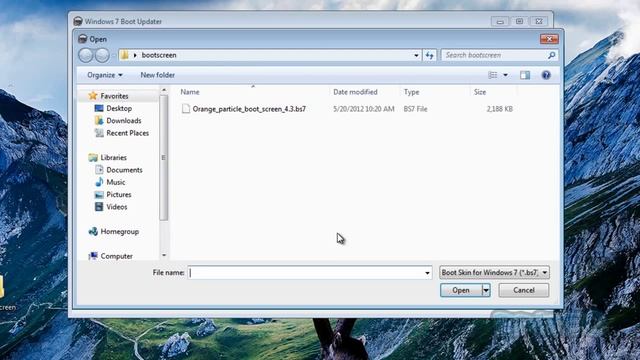640x360 pixels.
Task: Click the 5/20/2012 10:20 AM date cell
Action: pyautogui.click(x=364, y=109)
